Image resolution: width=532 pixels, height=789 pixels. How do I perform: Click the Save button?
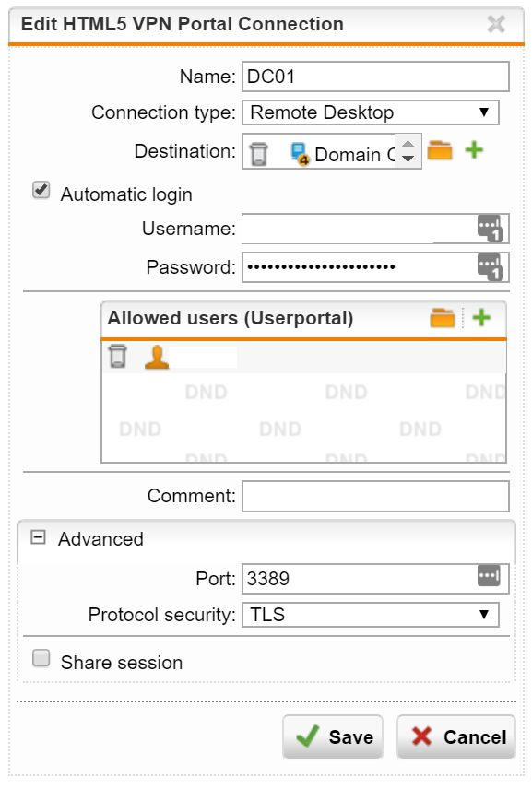click(x=333, y=736)
